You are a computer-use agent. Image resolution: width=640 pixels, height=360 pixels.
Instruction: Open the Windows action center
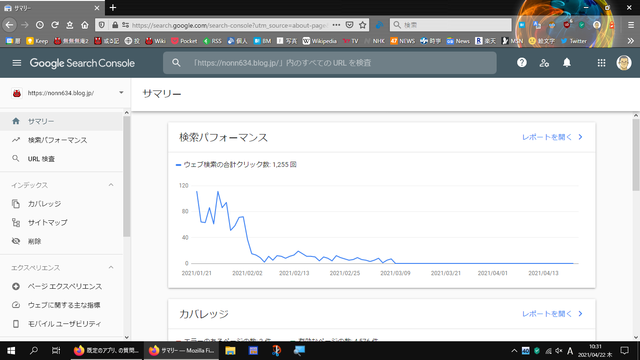point(624,351)
